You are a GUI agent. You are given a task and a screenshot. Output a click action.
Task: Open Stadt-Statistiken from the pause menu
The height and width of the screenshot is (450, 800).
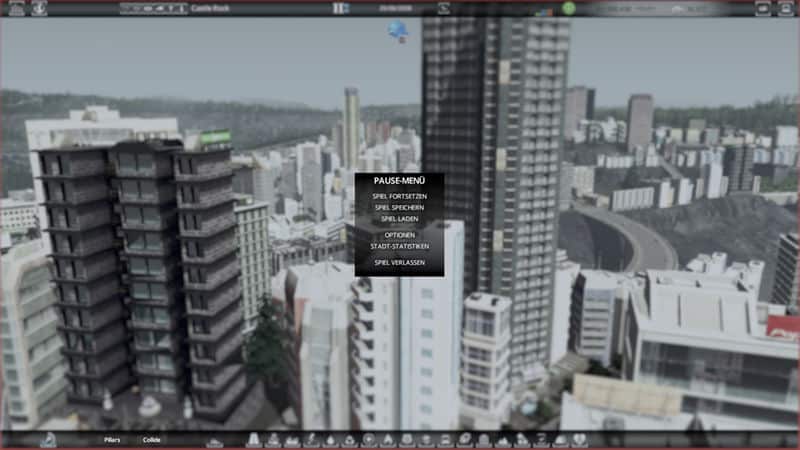click(398, 246)
